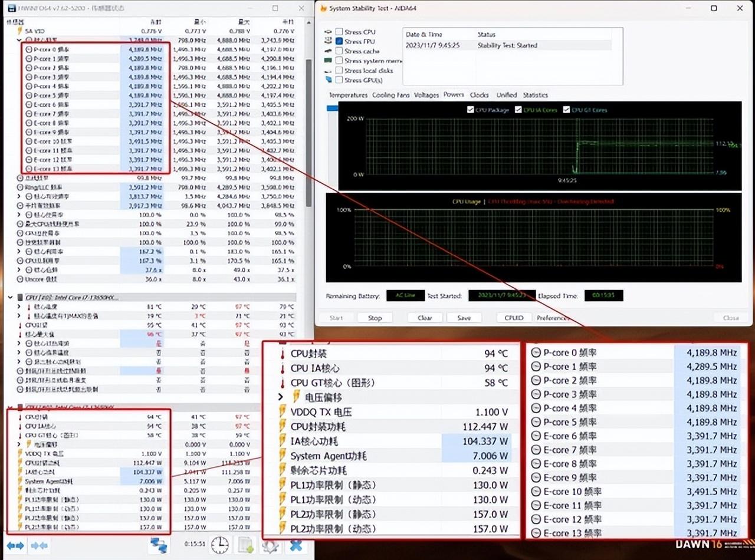Tick the Stress GPU(s) checkbox
This screenshot has height=560, width=755.
(339, 80)
